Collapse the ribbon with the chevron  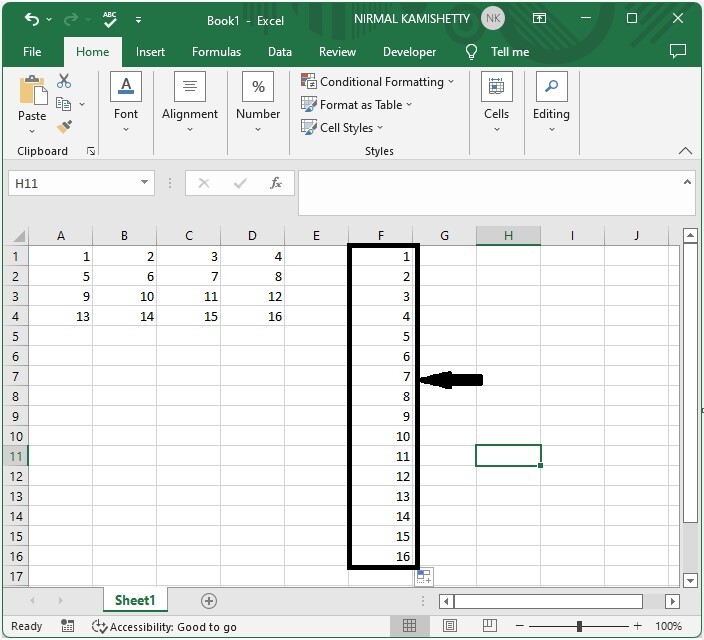point(685,151)
